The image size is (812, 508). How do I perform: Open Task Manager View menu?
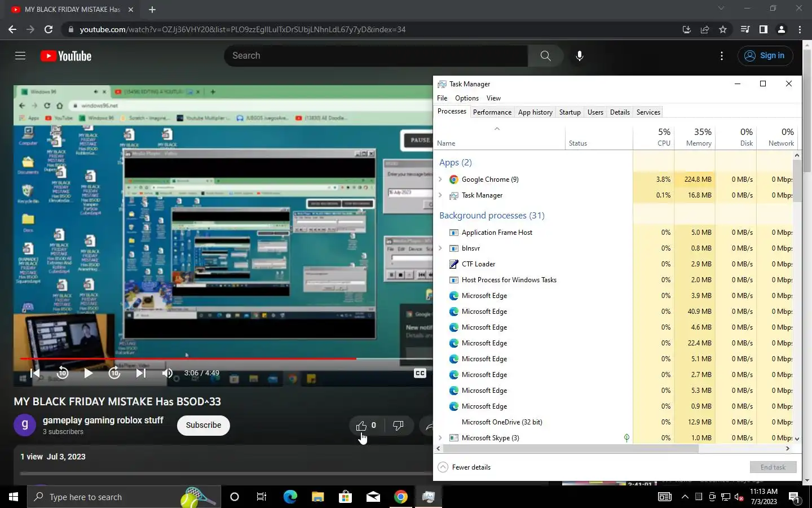[493, 98]
